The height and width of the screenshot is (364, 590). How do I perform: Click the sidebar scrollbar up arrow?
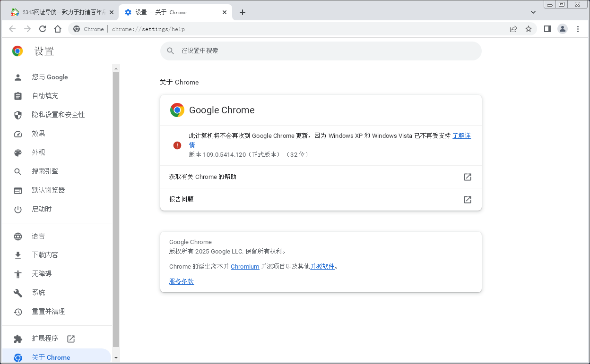pyautogui.click(x=116, y=68)
